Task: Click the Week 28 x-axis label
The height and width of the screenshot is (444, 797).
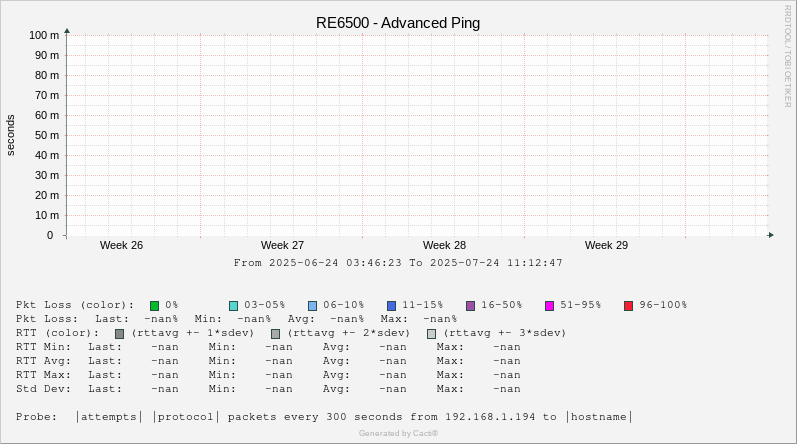Action: pos(444,245)
